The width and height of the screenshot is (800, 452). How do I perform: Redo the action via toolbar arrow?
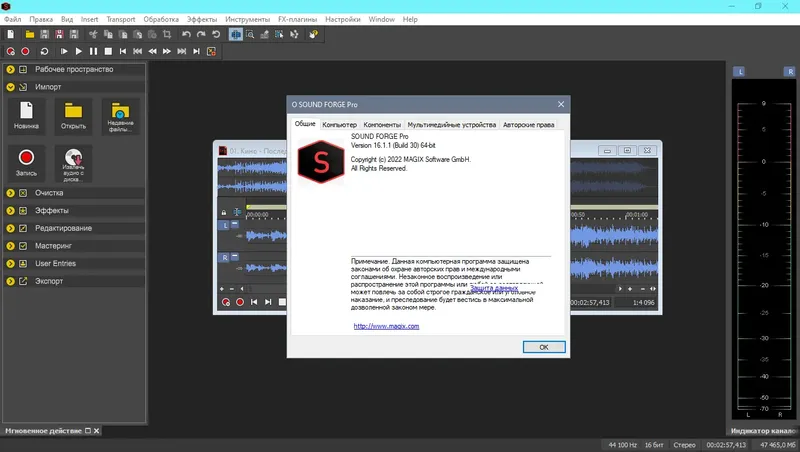[201, 34]
